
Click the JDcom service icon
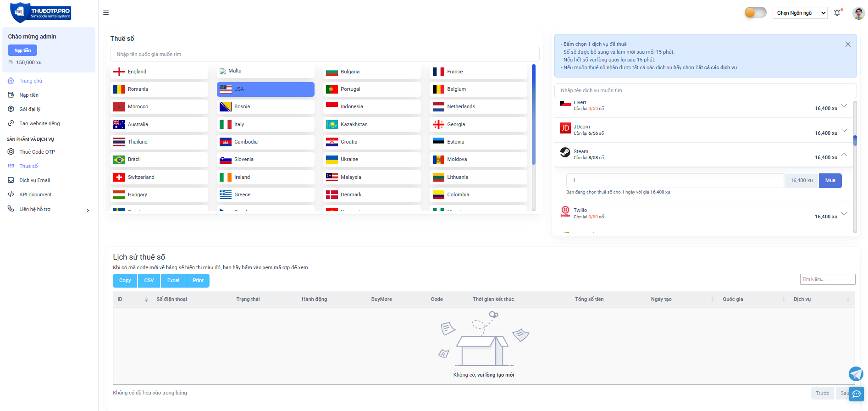(x=565, y=128)
